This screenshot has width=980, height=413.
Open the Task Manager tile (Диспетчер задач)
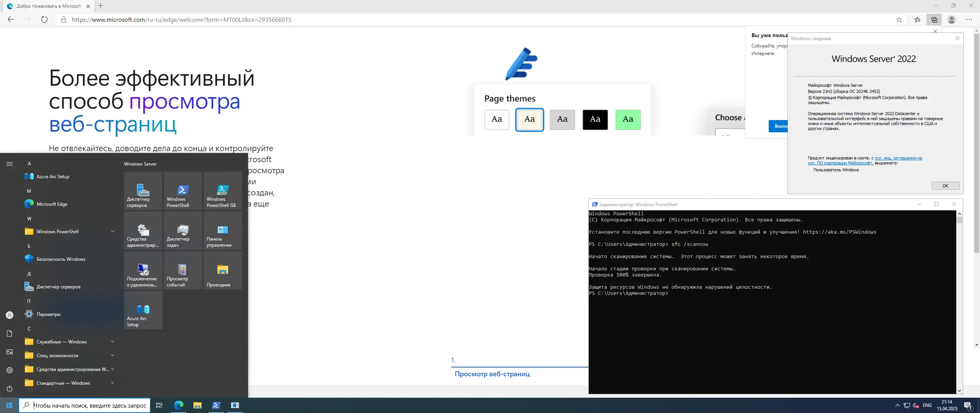[x=183, y=230]
